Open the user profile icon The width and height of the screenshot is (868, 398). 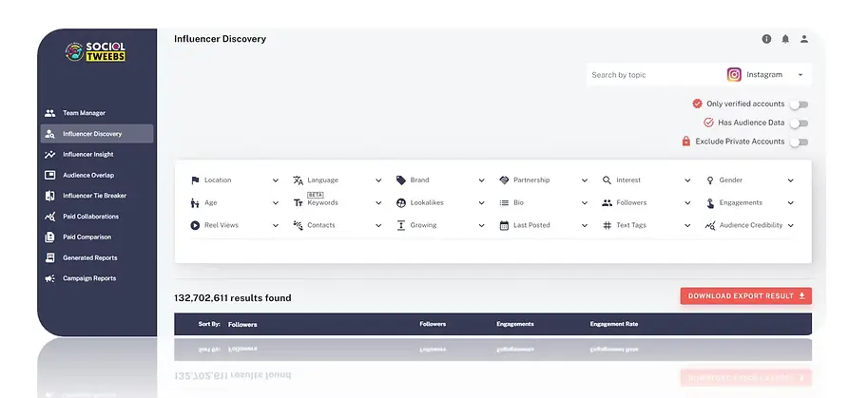[804, 39]
